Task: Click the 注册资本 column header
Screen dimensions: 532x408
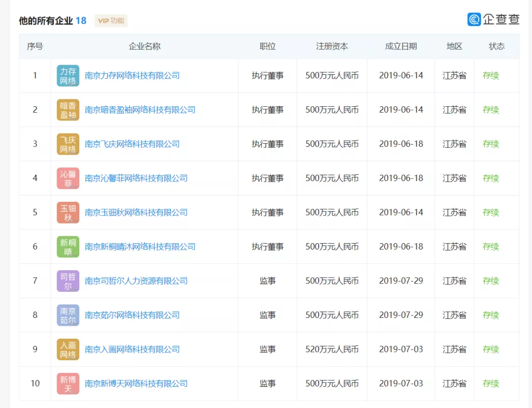Action: pyautogui.click(x=332, y=46)
